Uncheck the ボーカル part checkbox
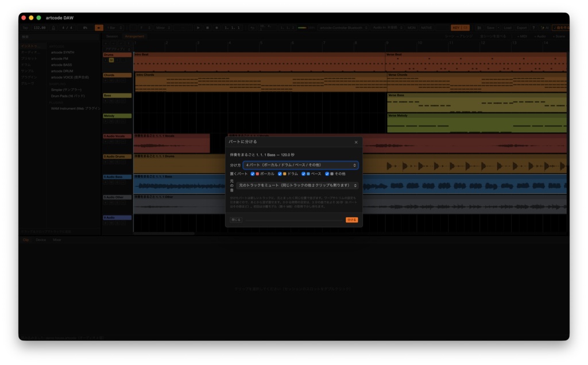Viewport: 588px width, 365px height. pos(253,174)
